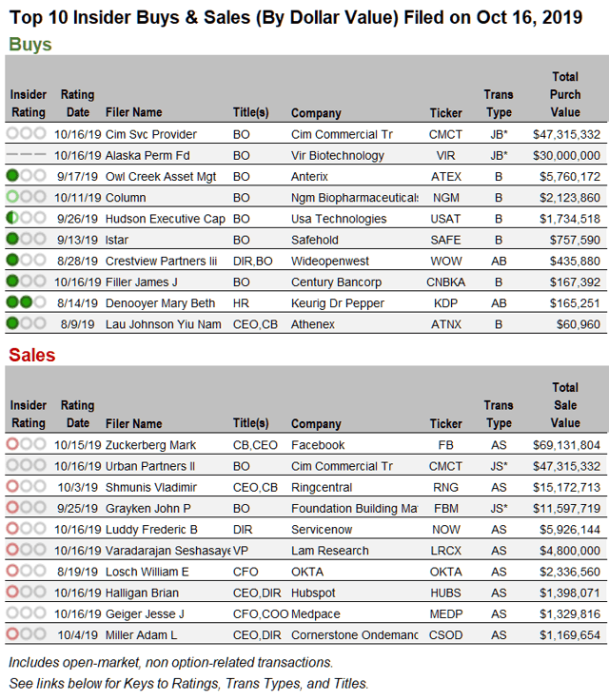This screenshot has height=700, width=609.
Task: Click the rating dashes beside Alaska Perm Fd
Action: pyautogui.click(x=26, y=155)
